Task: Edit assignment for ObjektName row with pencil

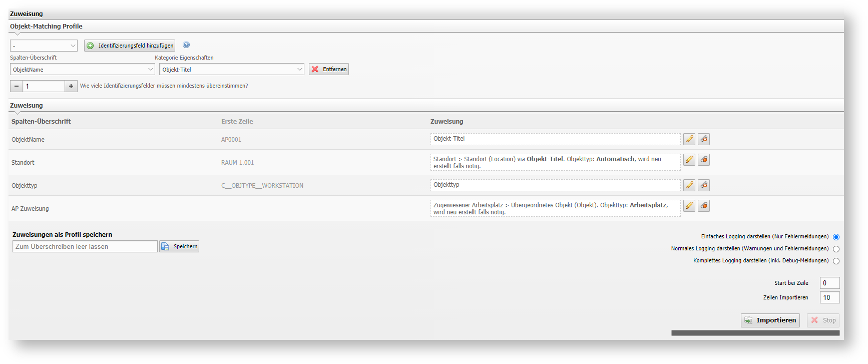Action: click(x=689, y=139)
